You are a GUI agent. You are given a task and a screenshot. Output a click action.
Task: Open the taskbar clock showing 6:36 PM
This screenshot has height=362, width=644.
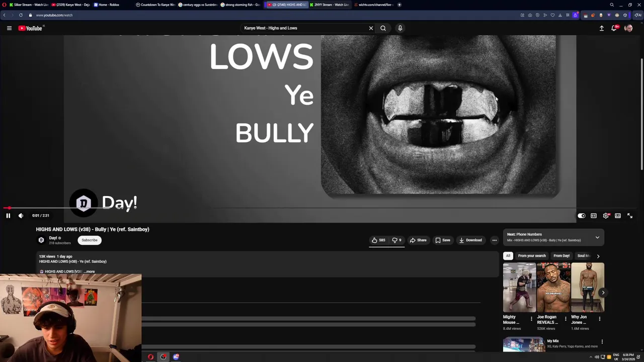point(628,357)
